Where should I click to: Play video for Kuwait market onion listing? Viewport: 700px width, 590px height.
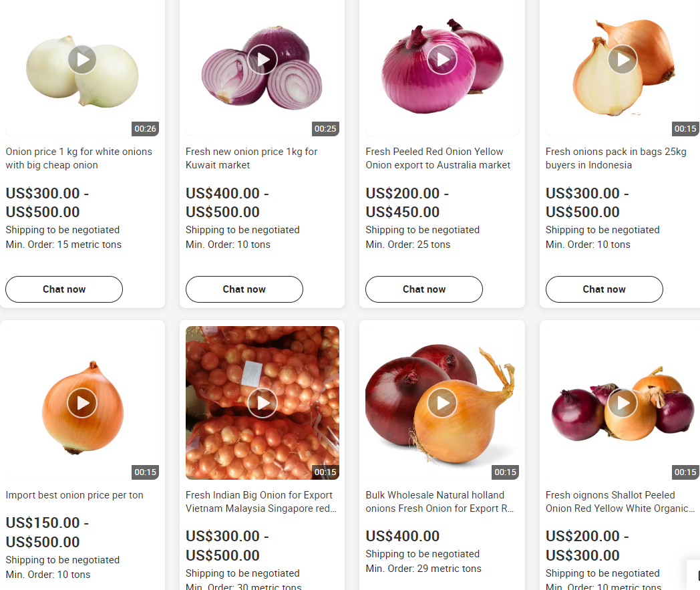[262, 59]
